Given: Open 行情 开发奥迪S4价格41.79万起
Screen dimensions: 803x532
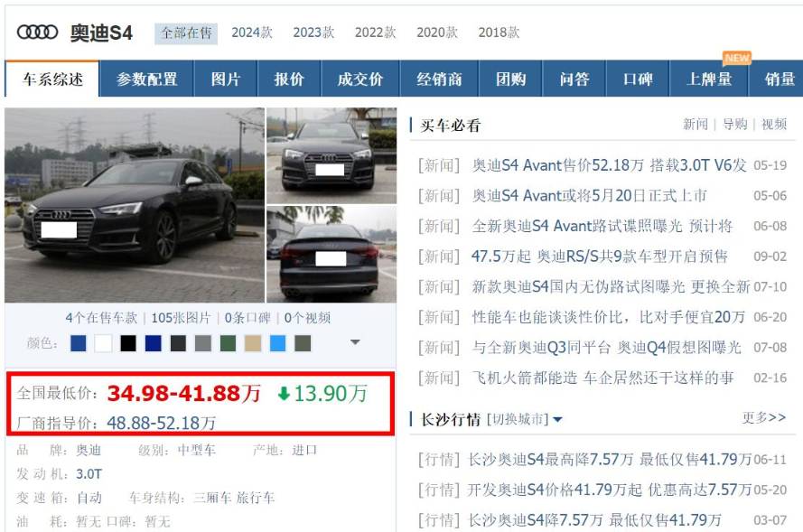Looking at the screenshot, I should (x=610, y=490).
